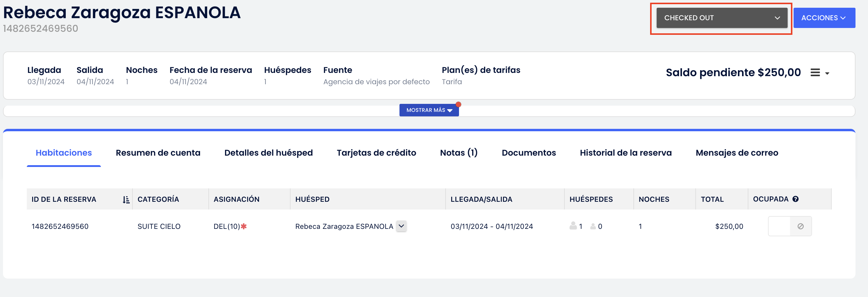The image size is (868, 297).
Task: Click the small caret beside the hamburger icon
Action: click(x=827, y=74)
